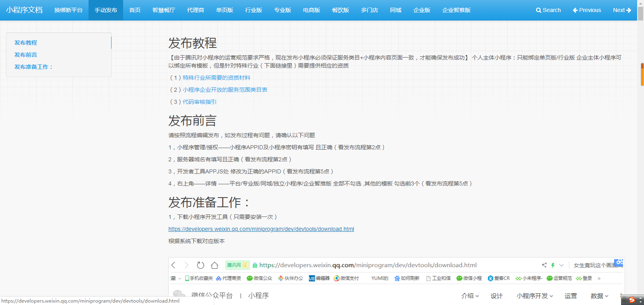The height and width of the screenshot is (305, 644).
Task: Click the Sogou input method icon
Action: [x=632, y=300]
